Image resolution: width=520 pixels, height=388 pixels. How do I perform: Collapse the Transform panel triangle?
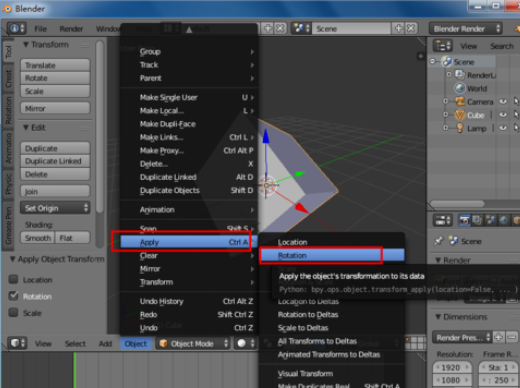tap(26, 44)
